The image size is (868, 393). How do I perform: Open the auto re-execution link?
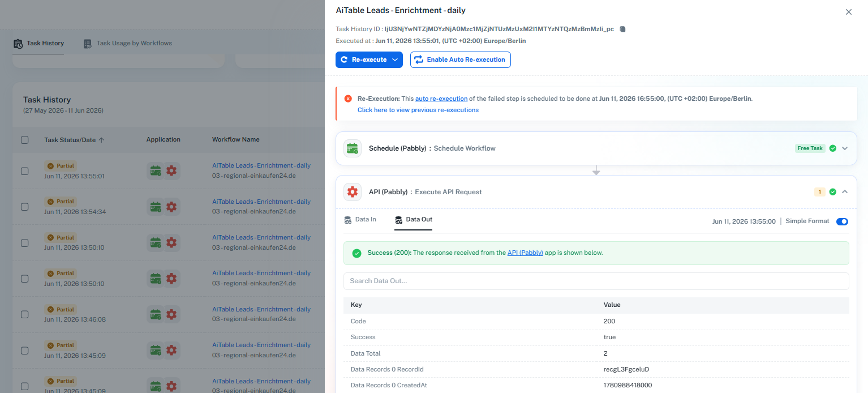[x=441, y=99]
